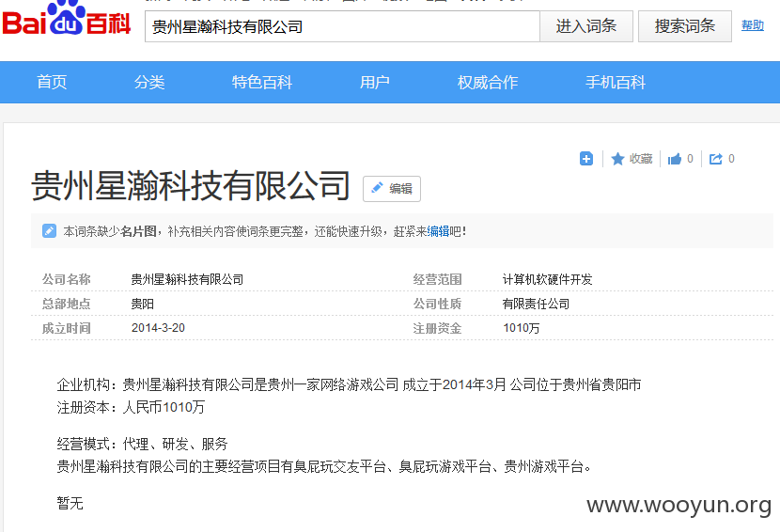This screenshot has height=532, width=780.
Task: Click the 企业机构 paragraph line
Action: tap(349, 384)
